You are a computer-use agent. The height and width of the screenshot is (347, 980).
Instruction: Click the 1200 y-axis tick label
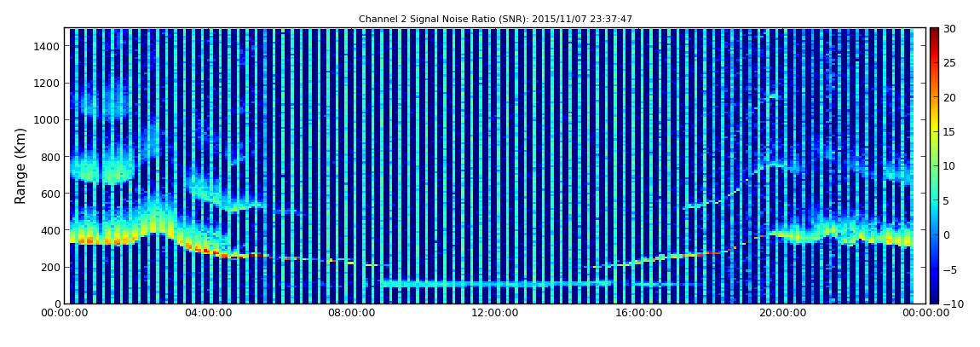[x=46, y=84]
